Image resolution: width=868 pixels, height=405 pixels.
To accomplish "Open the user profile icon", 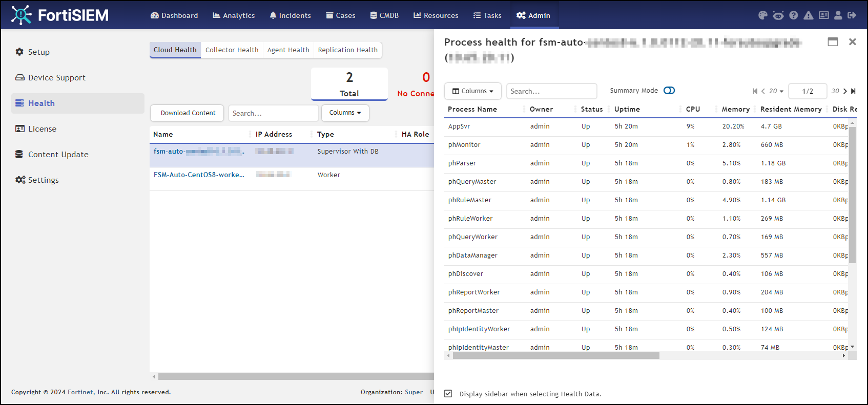I will click(838, 15).
